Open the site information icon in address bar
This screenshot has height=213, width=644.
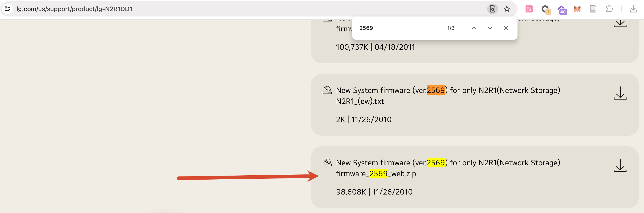pos(8,9)
